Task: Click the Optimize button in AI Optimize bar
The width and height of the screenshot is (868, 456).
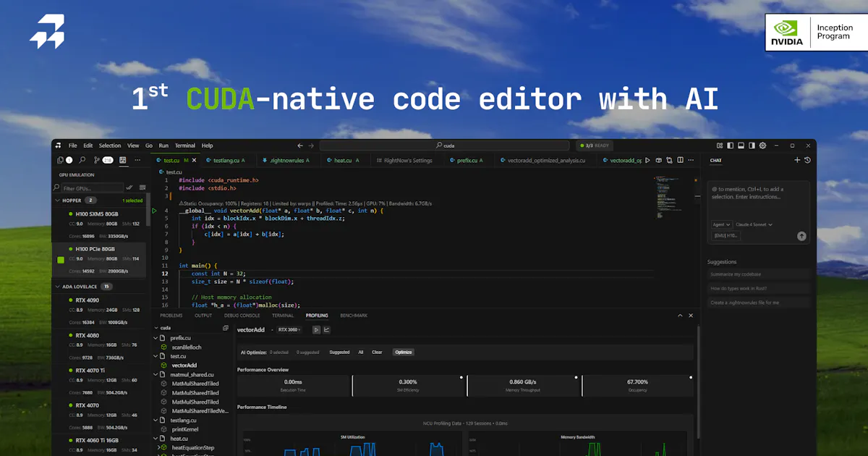Action: pos(403,352)
